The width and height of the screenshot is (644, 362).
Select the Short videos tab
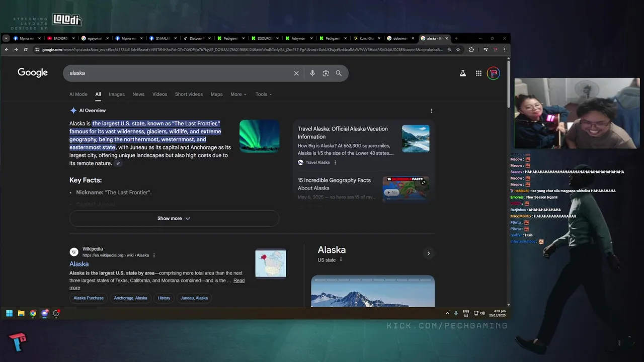click(x=189, y=95)
